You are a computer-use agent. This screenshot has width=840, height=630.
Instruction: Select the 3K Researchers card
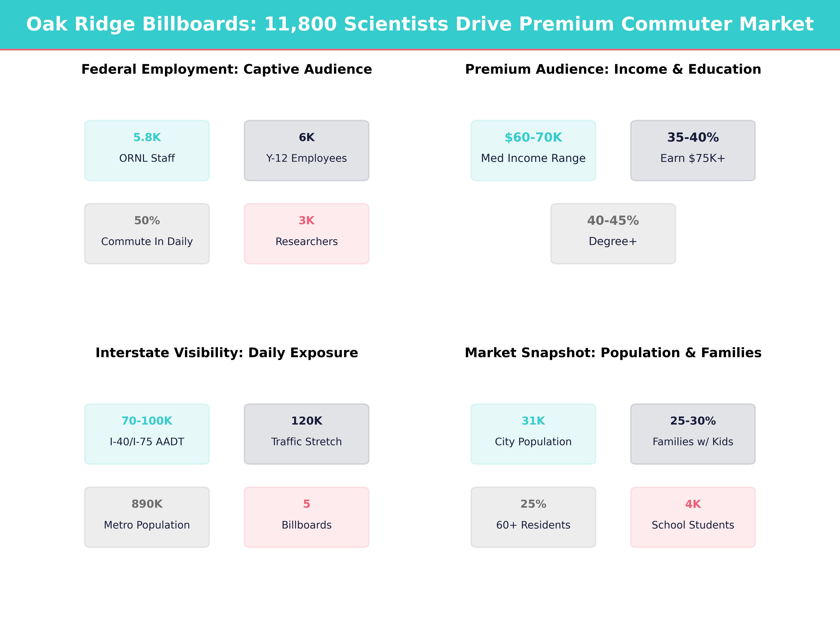point(306,234)
